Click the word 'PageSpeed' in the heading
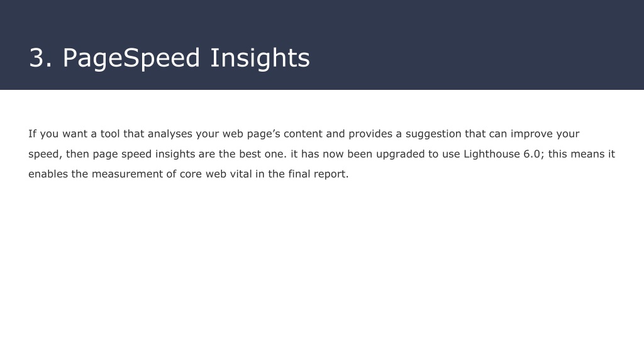 pos(131,58)
